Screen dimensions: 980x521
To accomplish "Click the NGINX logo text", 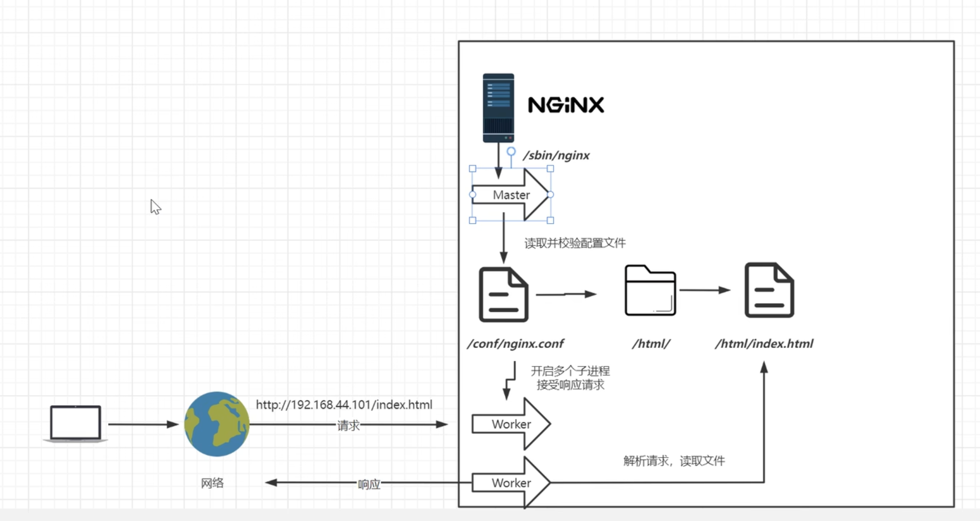I will coord(565,105).
